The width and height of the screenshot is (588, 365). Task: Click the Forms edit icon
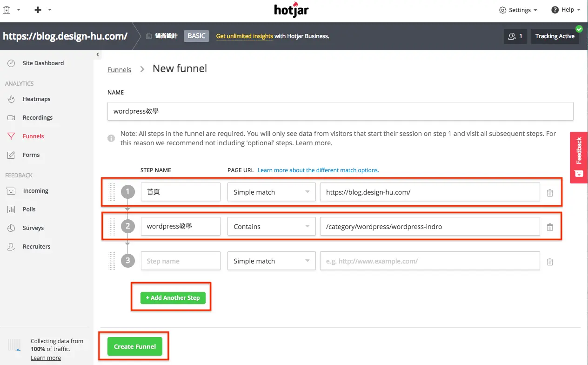tap(12, 155)
